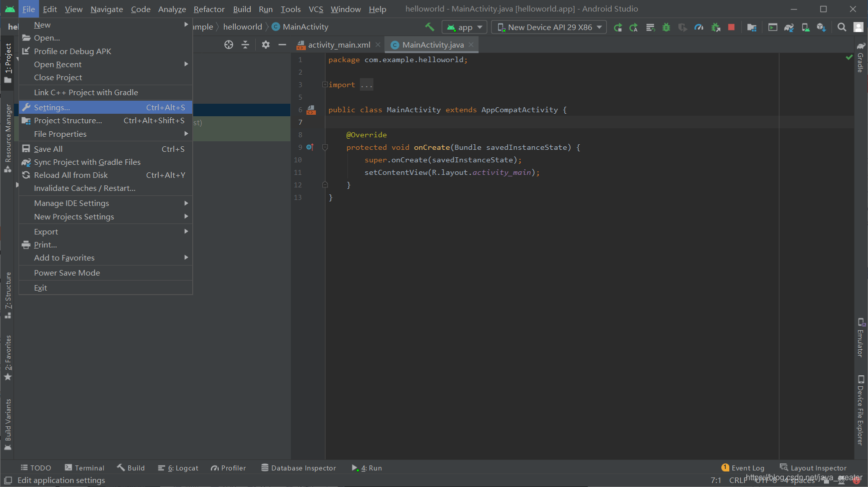This screenshot has width=868, height=487.
Task: Open the app run configuration dropdown
Action: (x=464, y=27)
